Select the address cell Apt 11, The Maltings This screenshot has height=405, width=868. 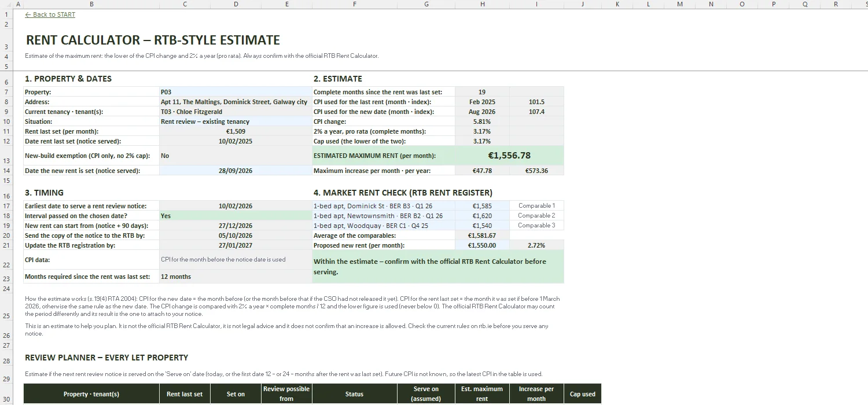pos(236,102)
